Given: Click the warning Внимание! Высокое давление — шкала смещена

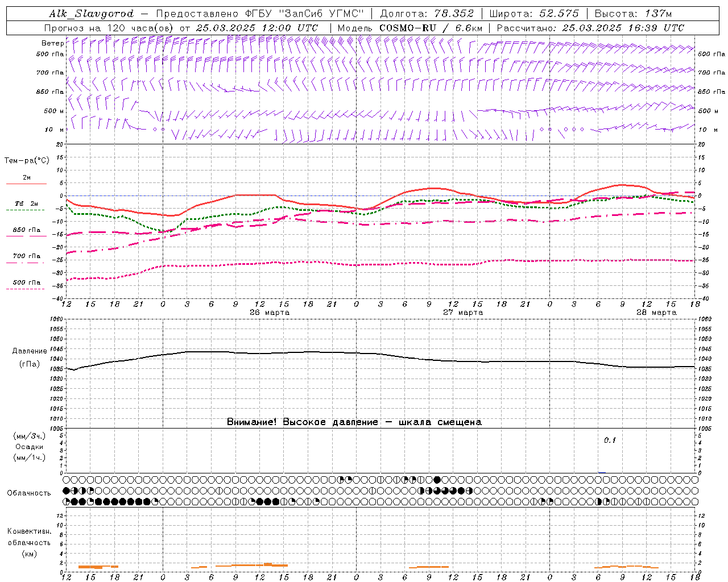Looking at the screenshot, I should pos(354,422).
